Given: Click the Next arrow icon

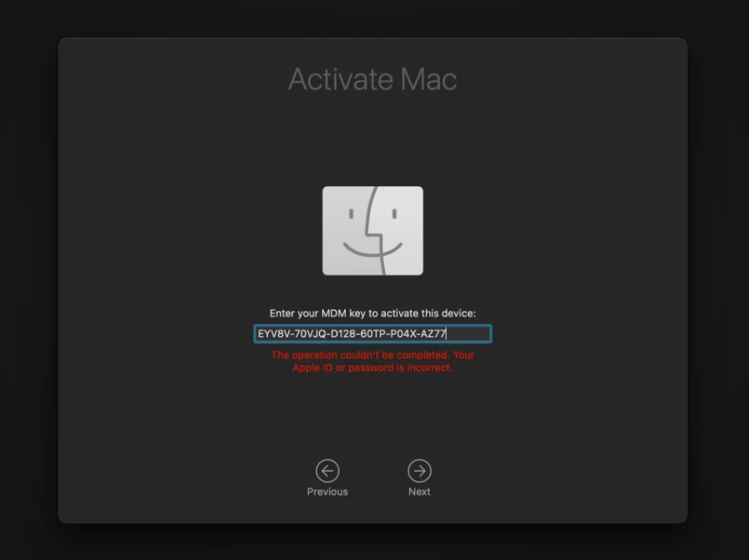Looking at the screenshot, I should [x=419, y=471].
